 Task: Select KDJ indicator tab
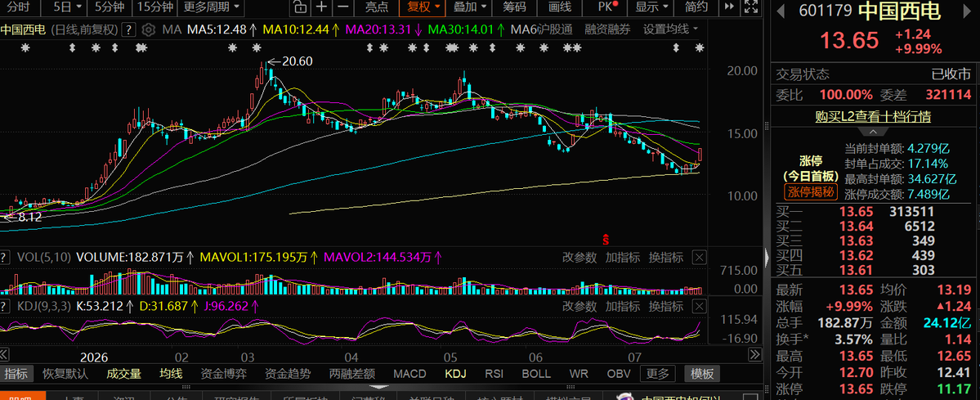[x=455, y=375]
